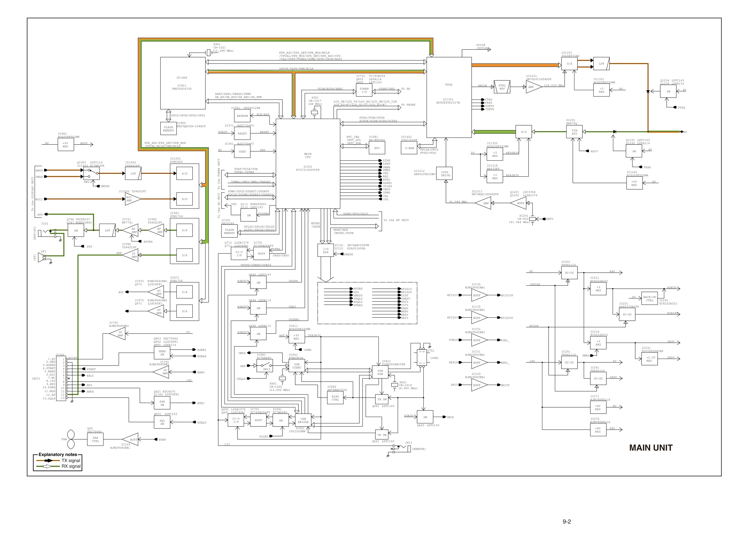Click the "MAIN UNIT" title text
The width and height of the screenshot is (756, 534).
651,448
